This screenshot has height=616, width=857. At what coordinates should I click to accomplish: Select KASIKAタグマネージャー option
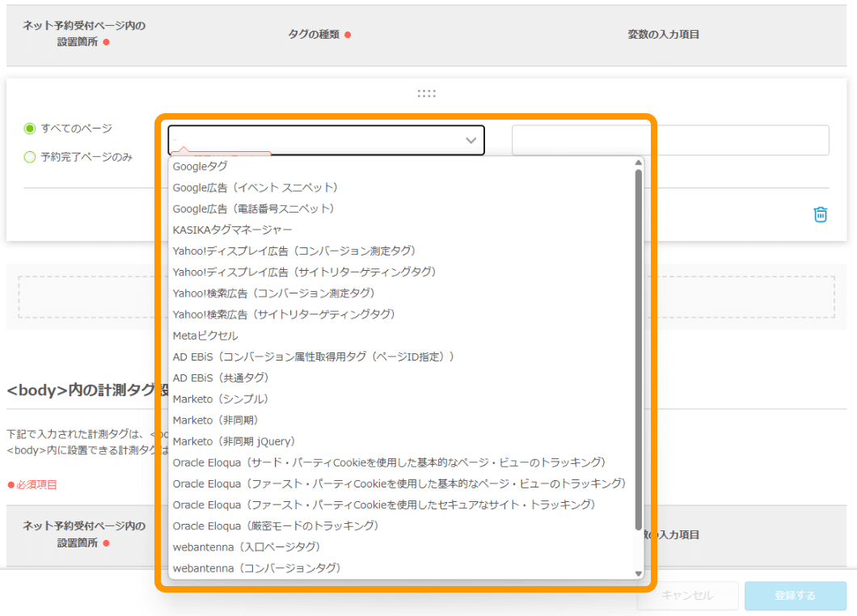[403, 230]
